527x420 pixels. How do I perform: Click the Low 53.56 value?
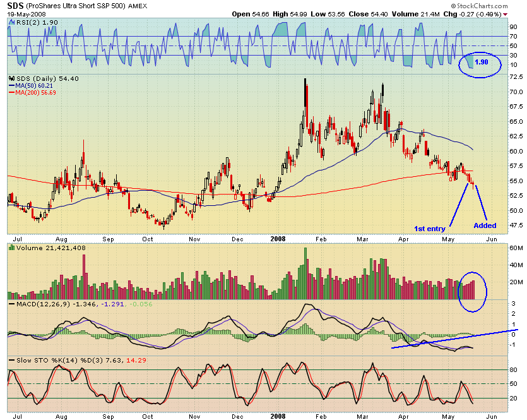point(328,14)
